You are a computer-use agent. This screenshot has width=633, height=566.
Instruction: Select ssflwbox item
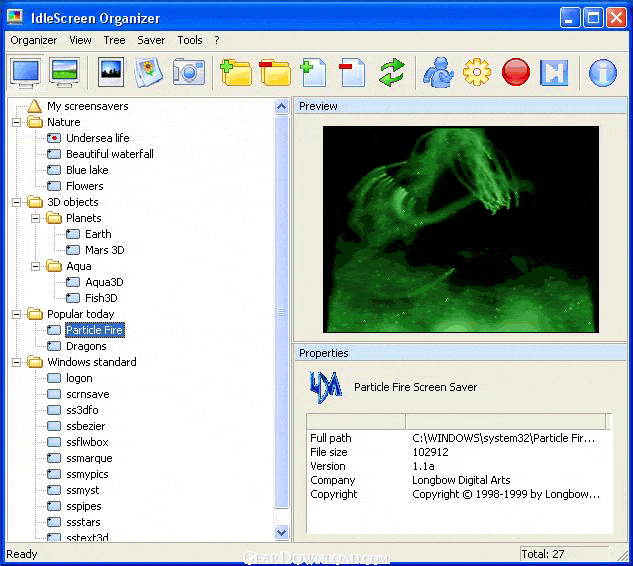(87, 442)
